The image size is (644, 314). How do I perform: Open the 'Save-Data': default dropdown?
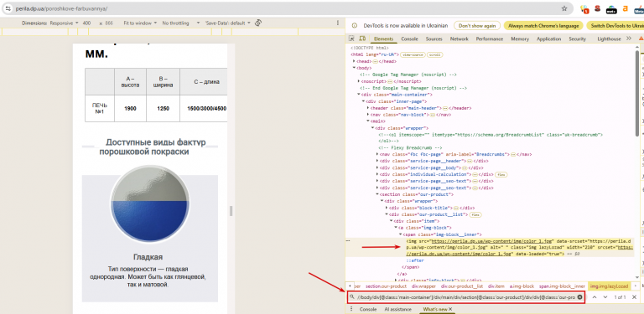coord(227,23)
